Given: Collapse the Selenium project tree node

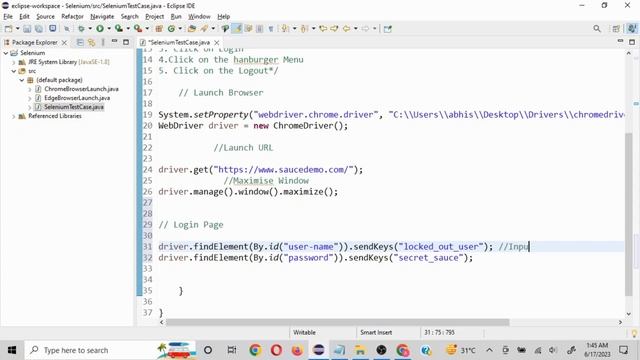Looking at the screenshot, I should click(6, 53).
